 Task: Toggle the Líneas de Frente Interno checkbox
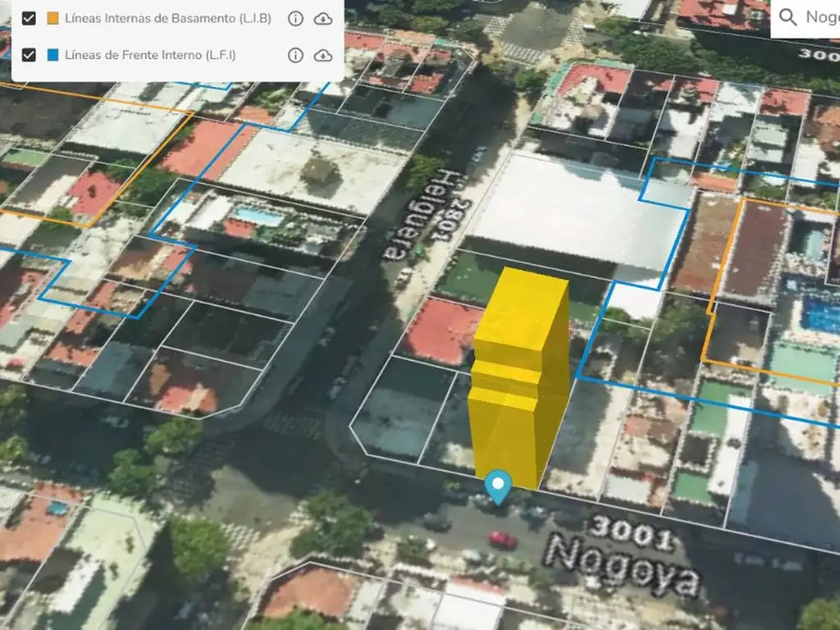pyautogui.click(x=30, y=55)
